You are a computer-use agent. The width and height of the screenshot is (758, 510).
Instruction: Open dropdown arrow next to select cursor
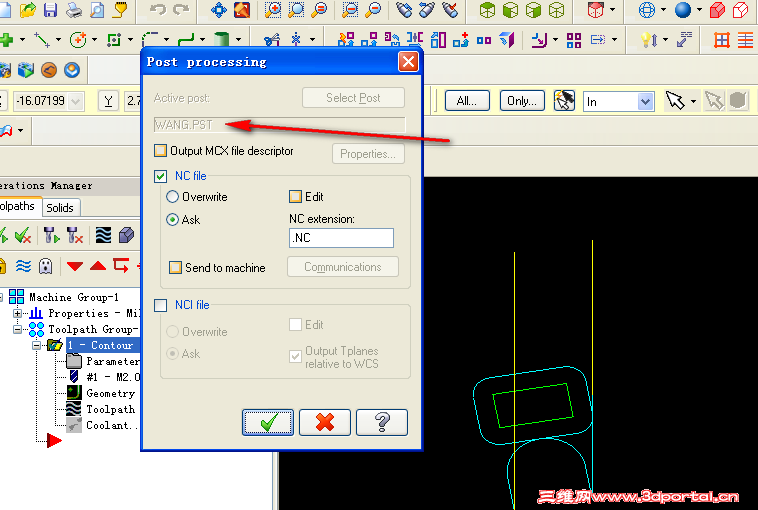693,102
